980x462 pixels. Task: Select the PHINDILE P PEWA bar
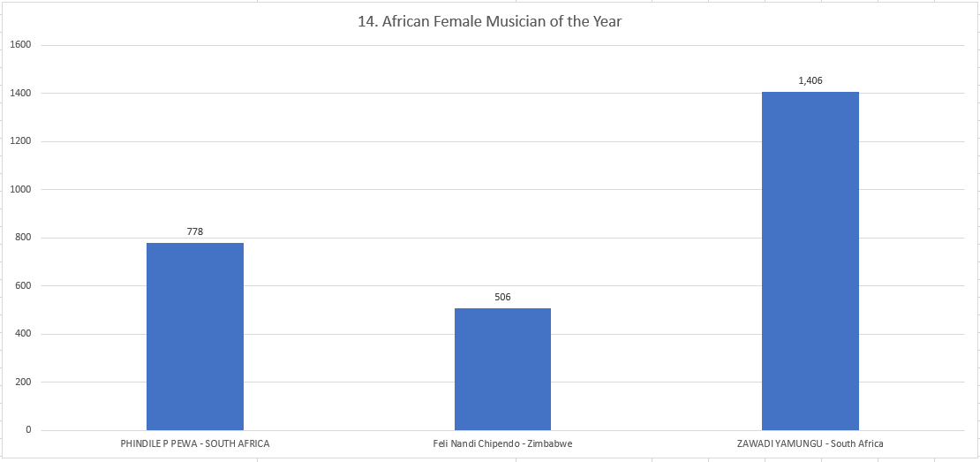195,337
